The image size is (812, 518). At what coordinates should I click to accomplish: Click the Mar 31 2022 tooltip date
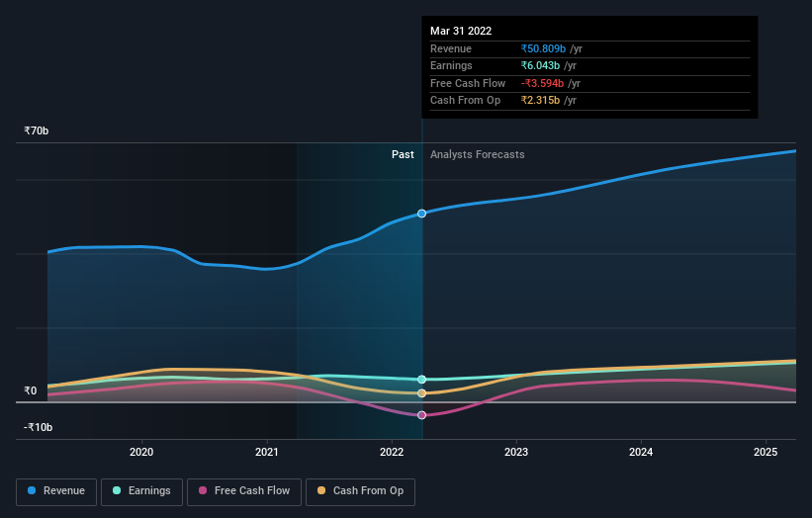[x=461, y=31]
